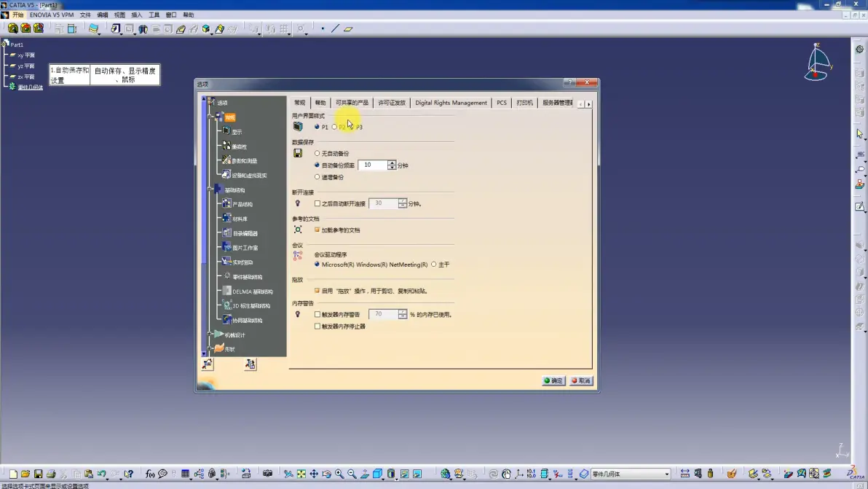Click the Zoom In magnifier icon
This screenshot has height=489, width=868.
[339, 474]
